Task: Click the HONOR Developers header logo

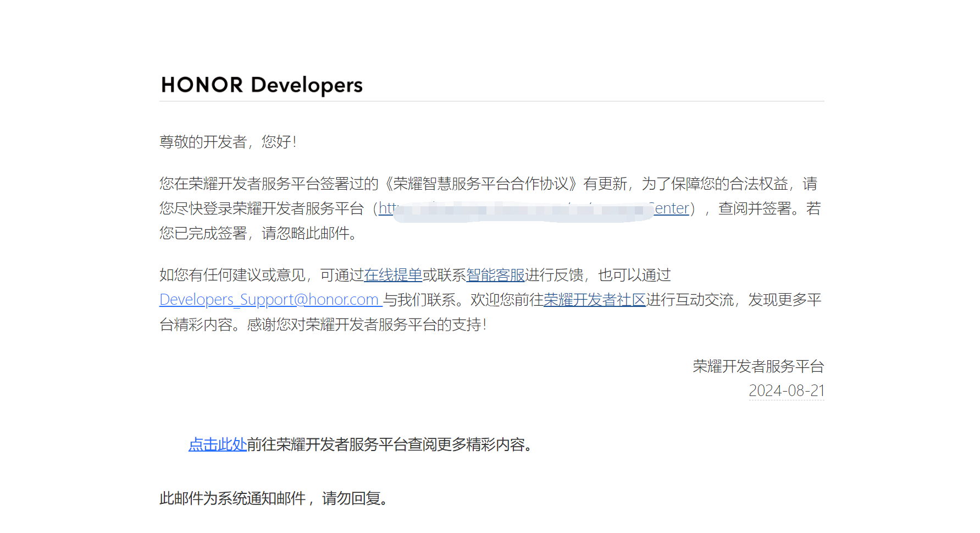Action: point(262,85)
